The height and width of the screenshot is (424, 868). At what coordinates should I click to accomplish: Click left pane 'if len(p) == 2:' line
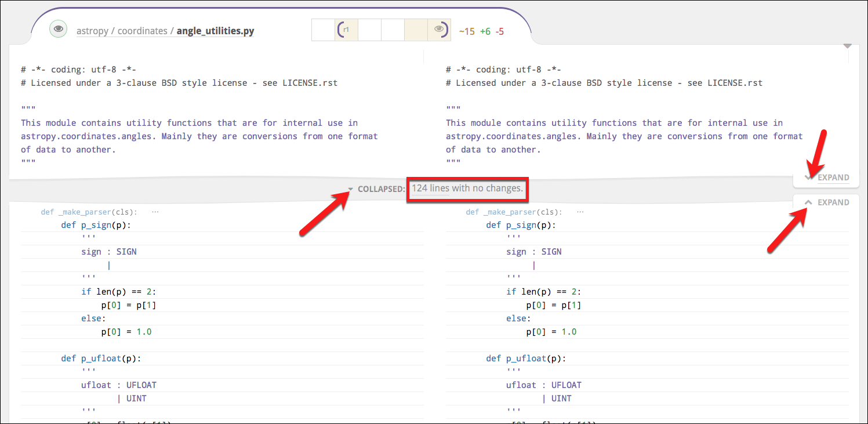coord(119,292)
